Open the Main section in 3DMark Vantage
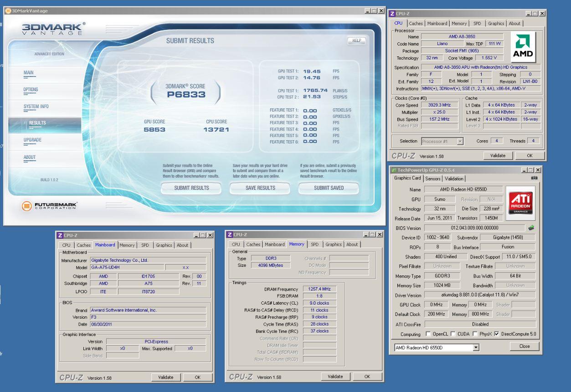Image resolution: width=571 pixels, height=392 pixels. [28, 72]
